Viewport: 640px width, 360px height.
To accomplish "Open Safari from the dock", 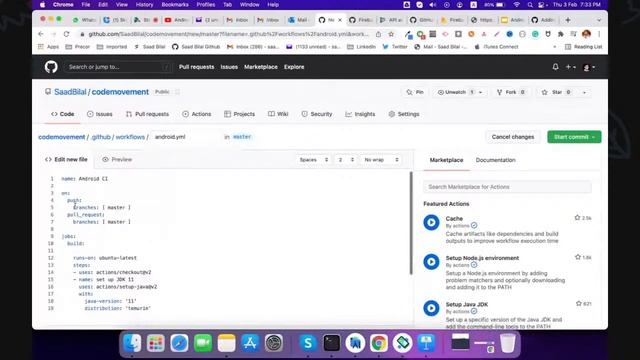I will pyautogui.click(x=179, y=343).
